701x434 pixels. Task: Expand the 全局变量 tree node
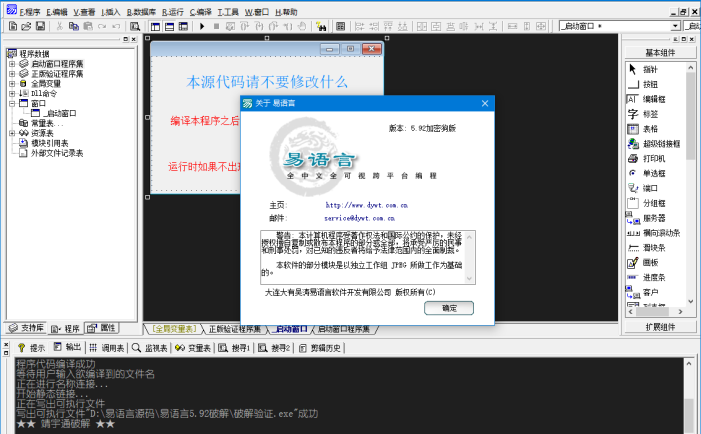(12, 84)
